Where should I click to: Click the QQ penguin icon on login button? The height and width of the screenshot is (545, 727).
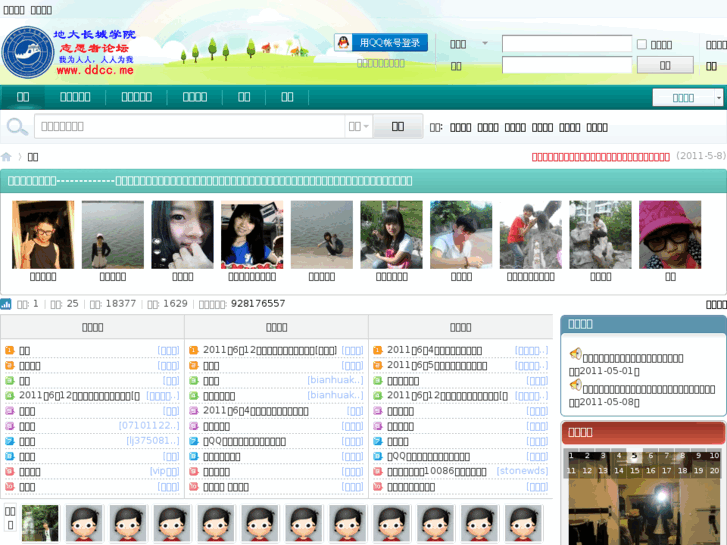pyautogui.click(x=343, y=43)
